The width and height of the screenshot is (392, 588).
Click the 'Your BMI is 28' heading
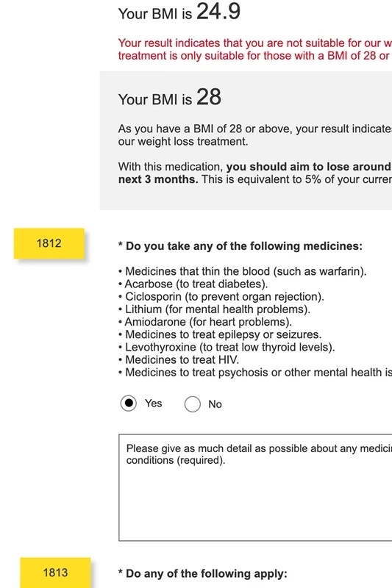coord(170,98)
